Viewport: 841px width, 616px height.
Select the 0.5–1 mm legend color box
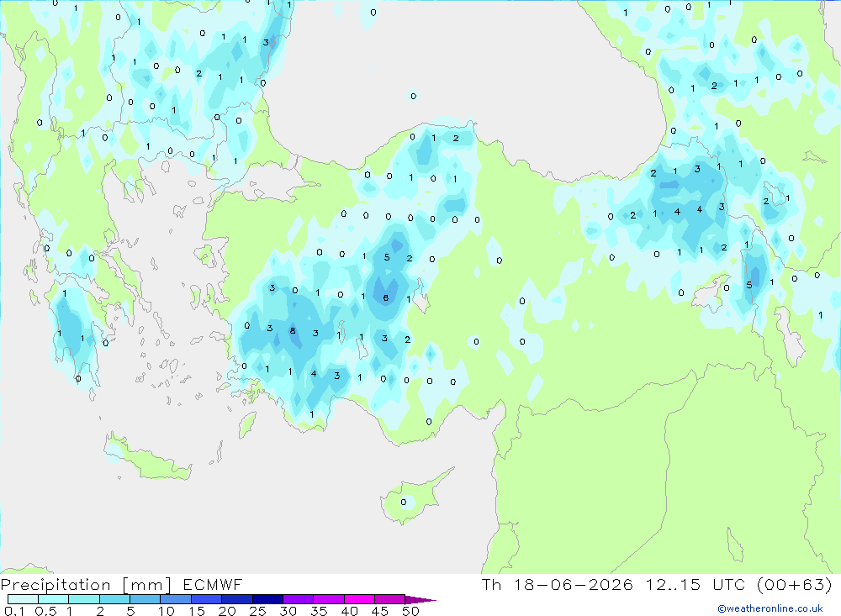coord(54,599)
